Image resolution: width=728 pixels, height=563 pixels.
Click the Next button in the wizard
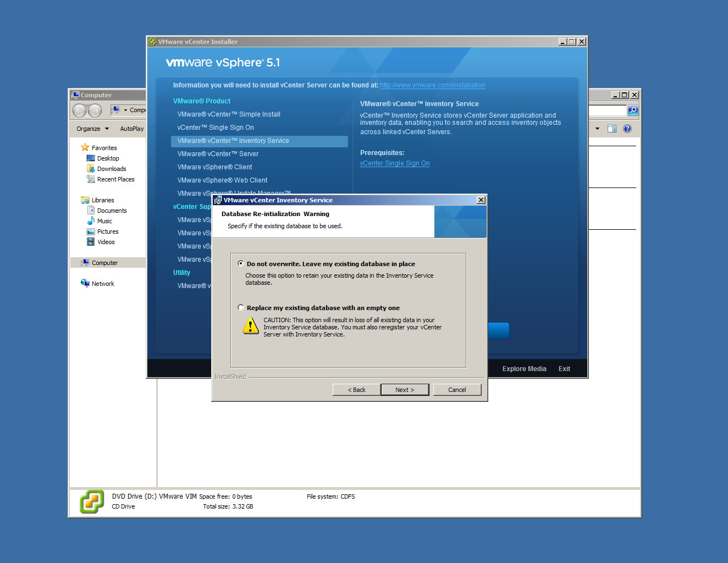click(405, 390)
